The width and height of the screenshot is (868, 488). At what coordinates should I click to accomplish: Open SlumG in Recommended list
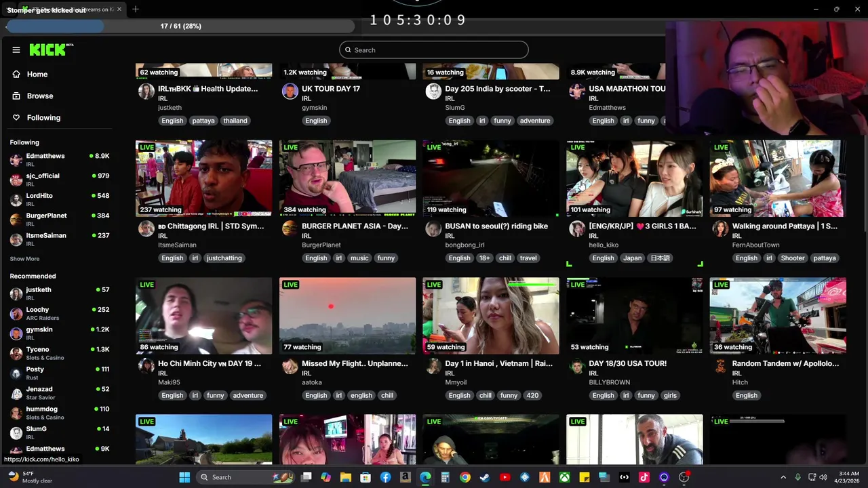pos(60,432)
